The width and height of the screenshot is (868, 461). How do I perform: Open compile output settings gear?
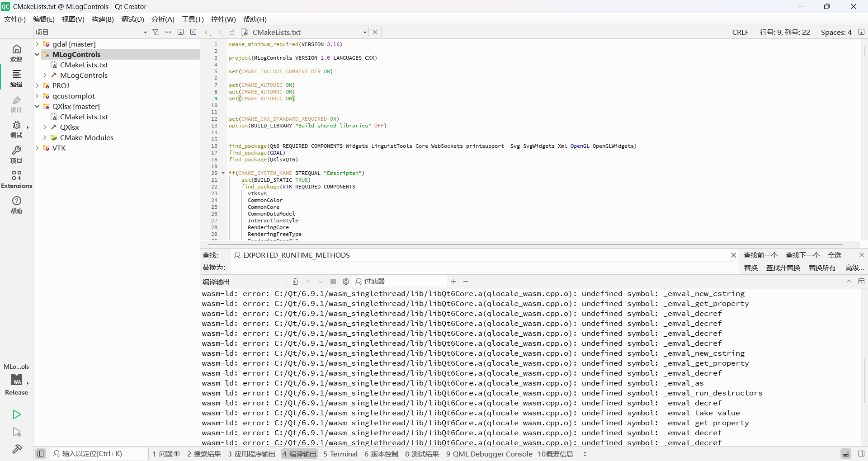[x=346, y=282]
